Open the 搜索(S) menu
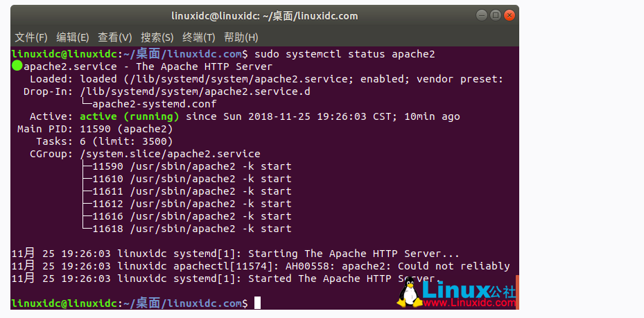644x318 pixels. (x=157, y=37)
